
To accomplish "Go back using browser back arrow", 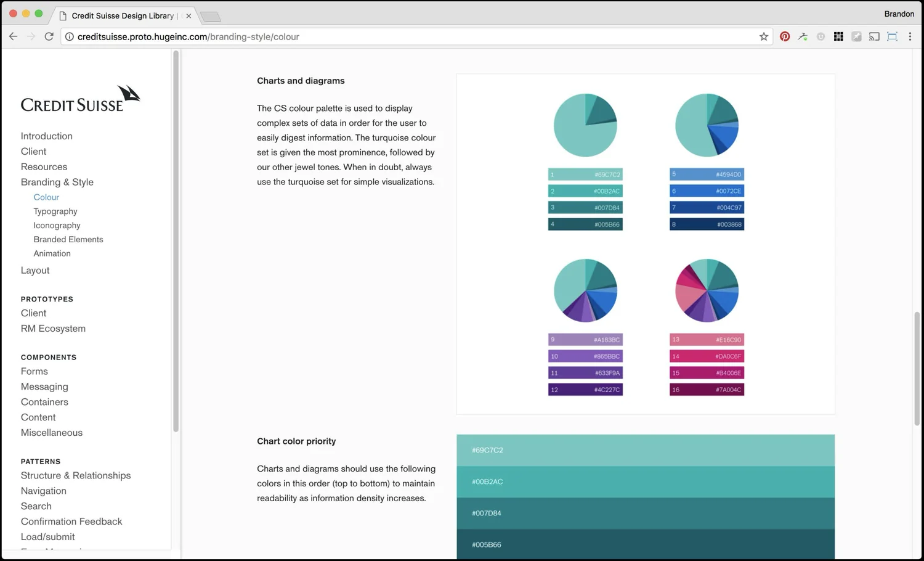I will [13, 36].
